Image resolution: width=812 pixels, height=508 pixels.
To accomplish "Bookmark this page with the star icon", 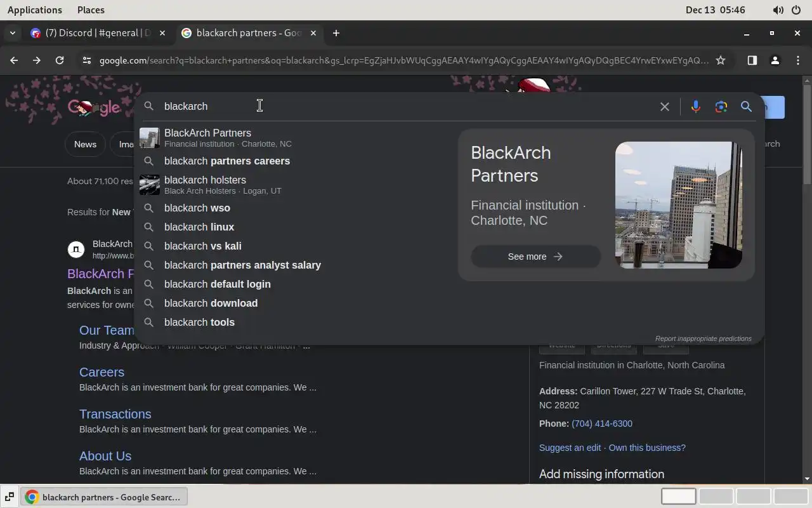I will coord(721,60).
